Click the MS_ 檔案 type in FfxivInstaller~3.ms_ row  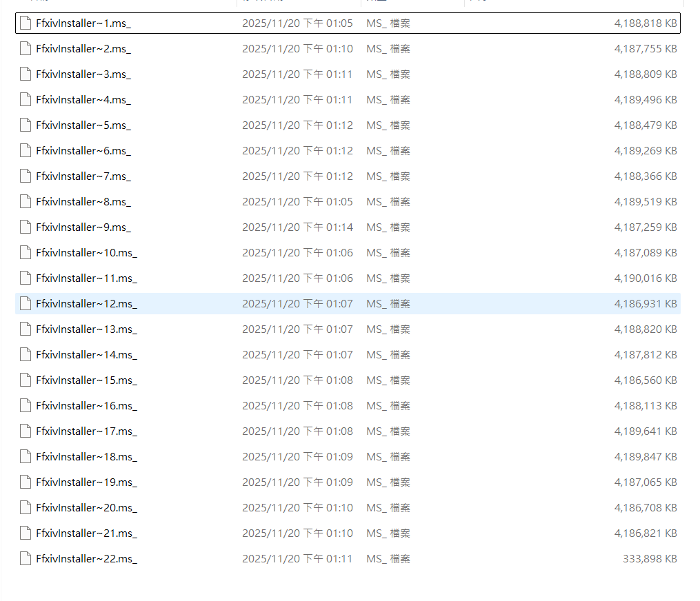388,74
